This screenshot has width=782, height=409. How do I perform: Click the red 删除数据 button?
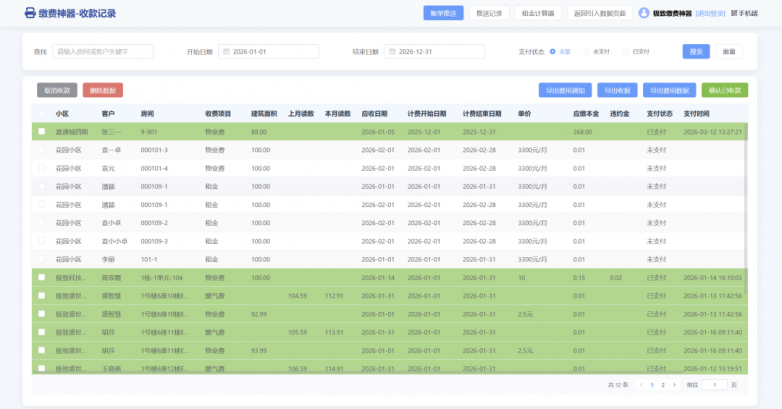pos(103,90)
